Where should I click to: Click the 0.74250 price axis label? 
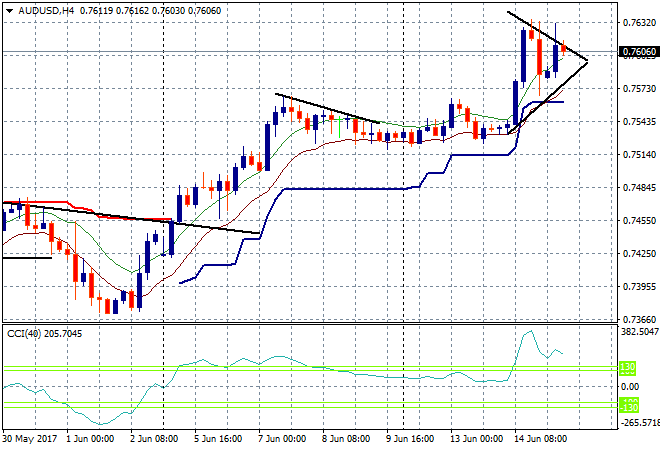tap(639, 253)
